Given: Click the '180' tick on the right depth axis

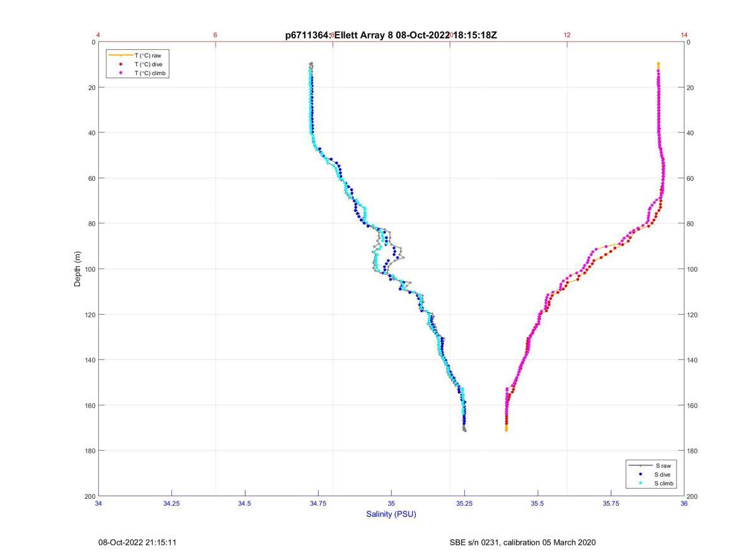Looking at the screenshot, I should 693,451.
